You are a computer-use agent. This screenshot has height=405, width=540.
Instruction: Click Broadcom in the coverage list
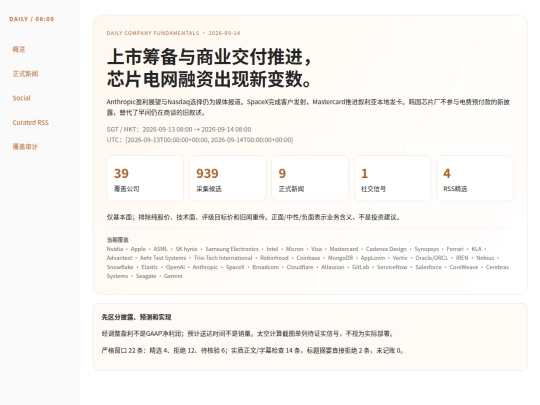coord(266,267)
